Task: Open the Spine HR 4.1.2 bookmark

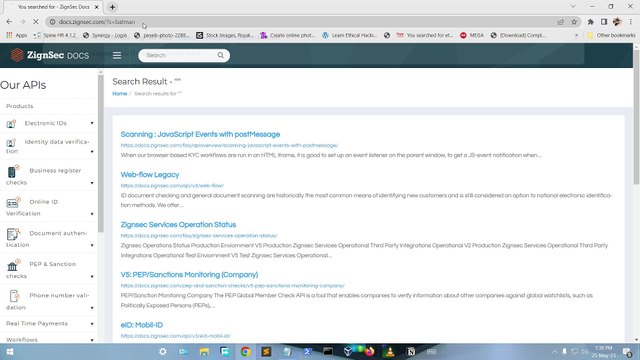Action: click(54, 36)
